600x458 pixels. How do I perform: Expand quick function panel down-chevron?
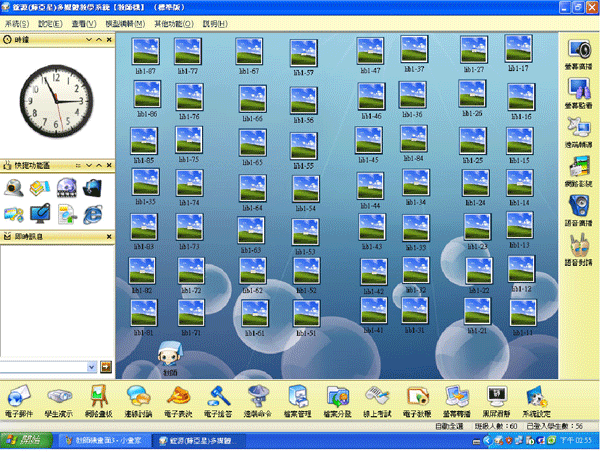89,165
